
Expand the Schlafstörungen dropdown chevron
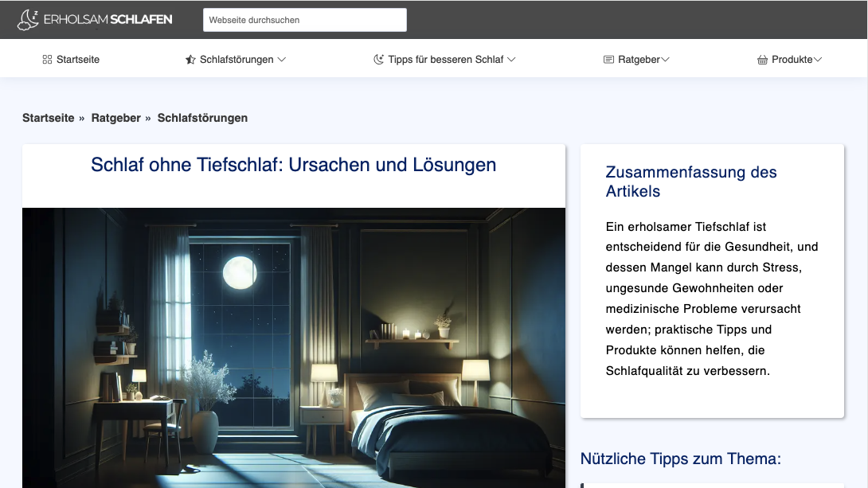click(x=282, y=60)
